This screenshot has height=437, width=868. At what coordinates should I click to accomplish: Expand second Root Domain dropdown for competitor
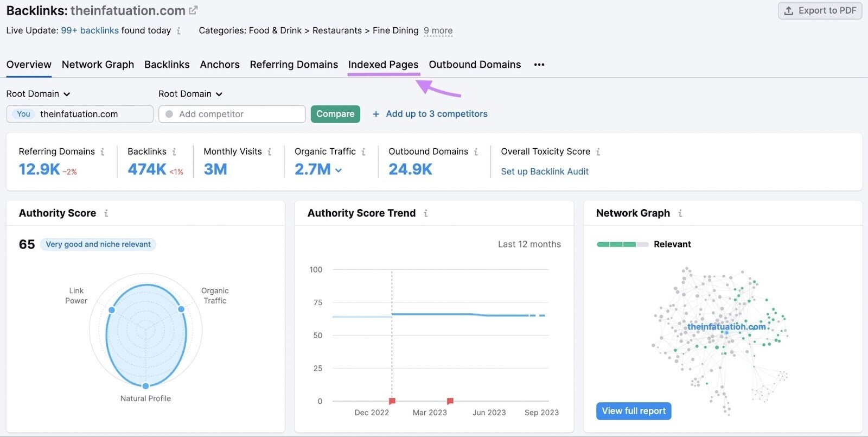tap(190, 94)
